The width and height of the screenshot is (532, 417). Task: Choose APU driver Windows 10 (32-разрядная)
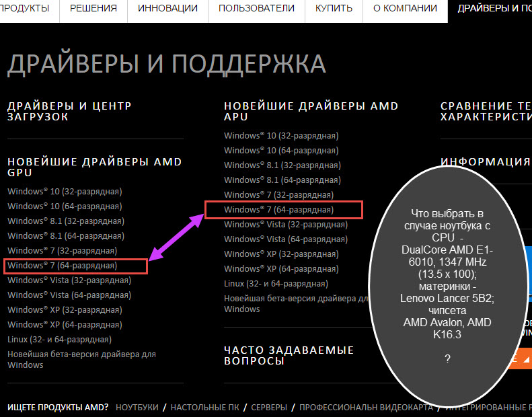[281, 136]
